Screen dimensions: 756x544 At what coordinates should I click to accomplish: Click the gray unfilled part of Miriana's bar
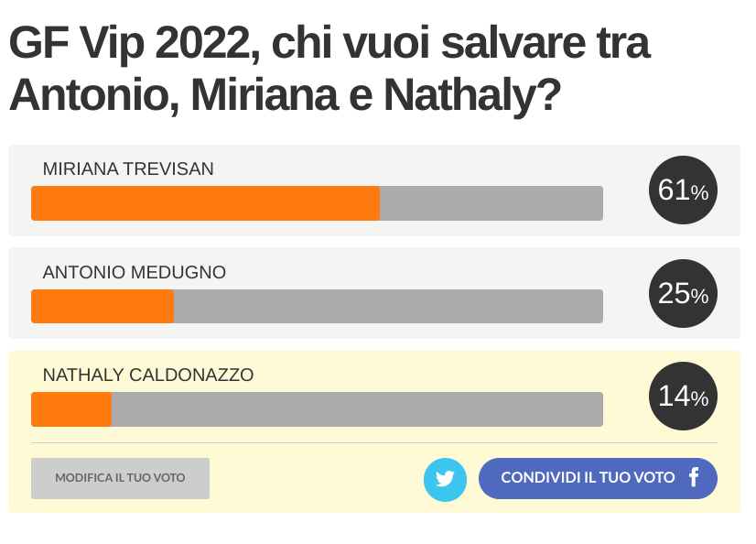[491, 203]
